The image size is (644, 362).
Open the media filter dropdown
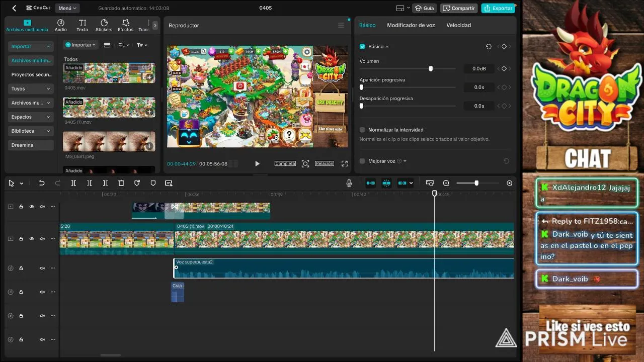(142, 45)
